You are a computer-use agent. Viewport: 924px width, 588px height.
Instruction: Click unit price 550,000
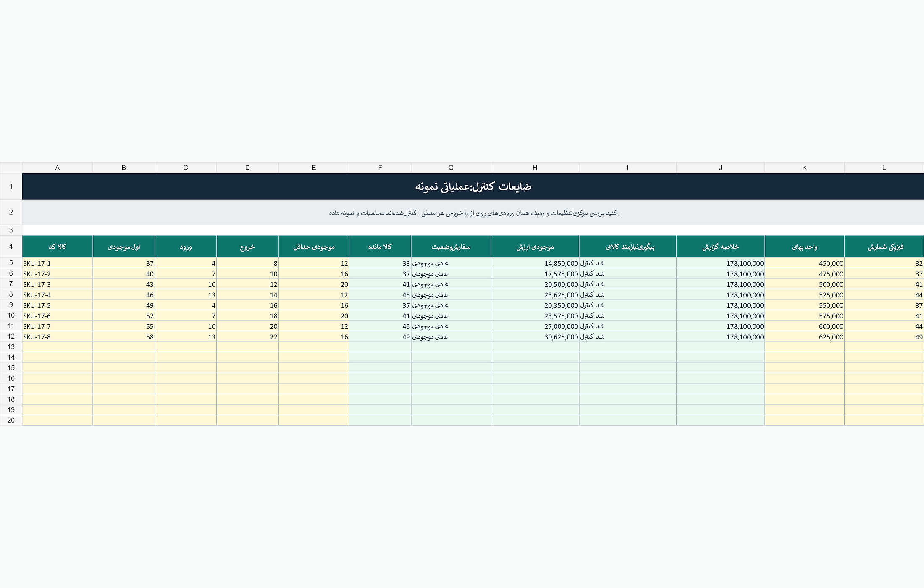(x=804, y=305)
